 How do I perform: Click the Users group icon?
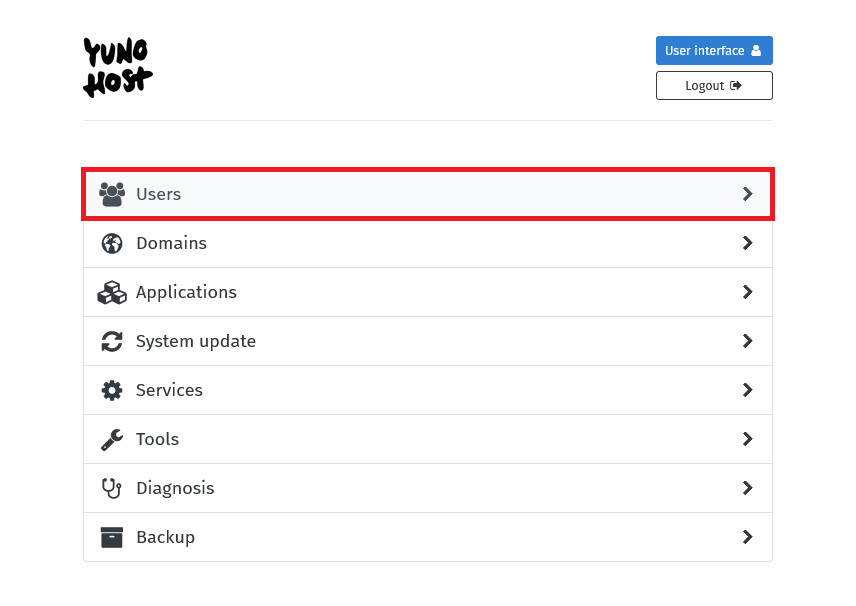tap(112, 194)
